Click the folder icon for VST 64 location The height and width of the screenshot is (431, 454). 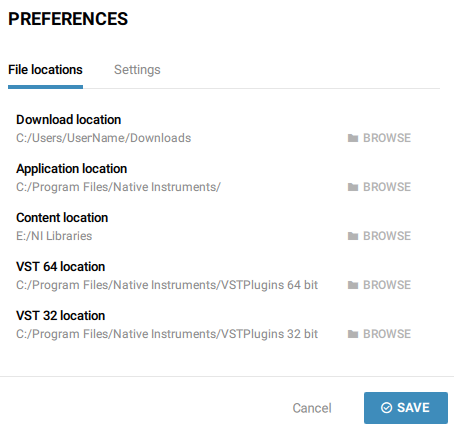point(353,285)
